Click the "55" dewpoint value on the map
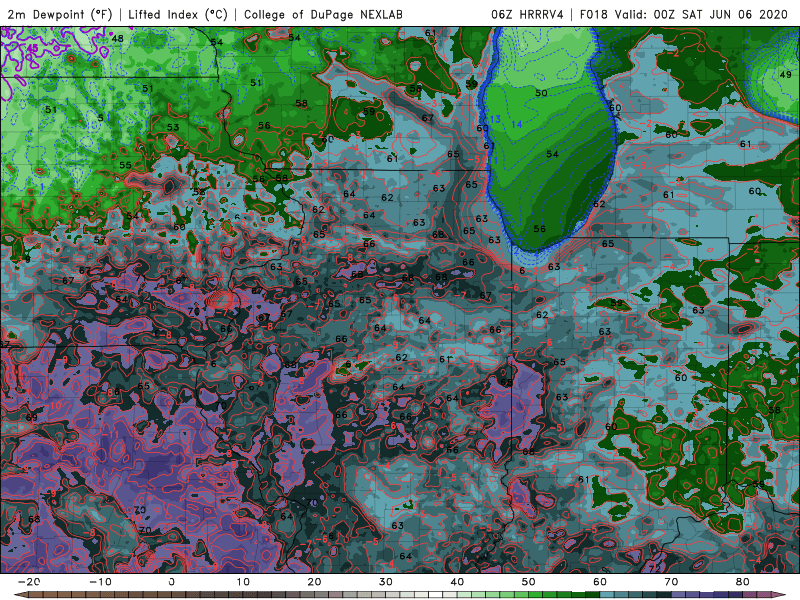The height and width of the screenshot is (600, 800). point(125,165)
